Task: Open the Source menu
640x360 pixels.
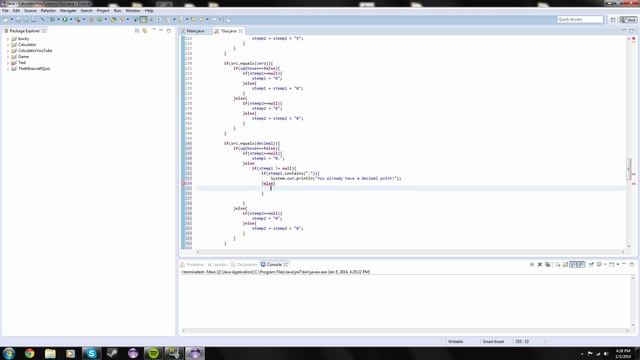Action: pyautogui.click(x=30, y=11)
